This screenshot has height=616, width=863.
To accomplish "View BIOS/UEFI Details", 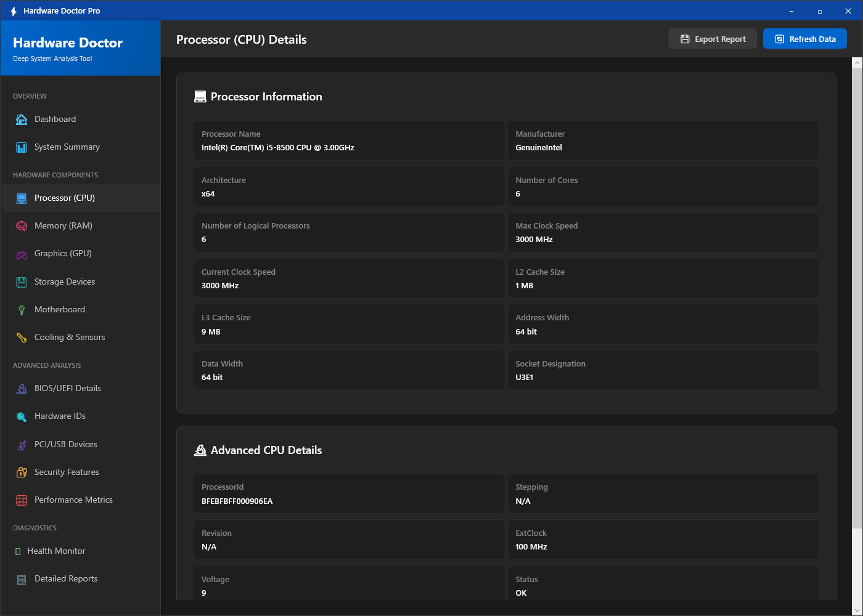I will point(81,389).
